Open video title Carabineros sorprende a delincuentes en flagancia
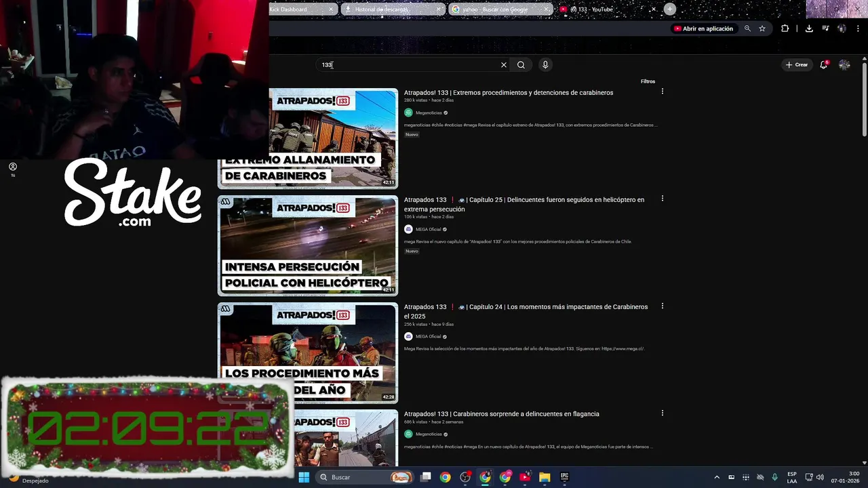This screenshot has width=868, height=488. coord(502,413)
